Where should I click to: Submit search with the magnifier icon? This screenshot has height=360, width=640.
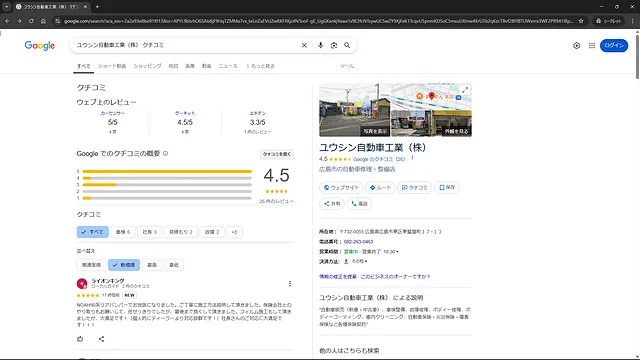347,45
